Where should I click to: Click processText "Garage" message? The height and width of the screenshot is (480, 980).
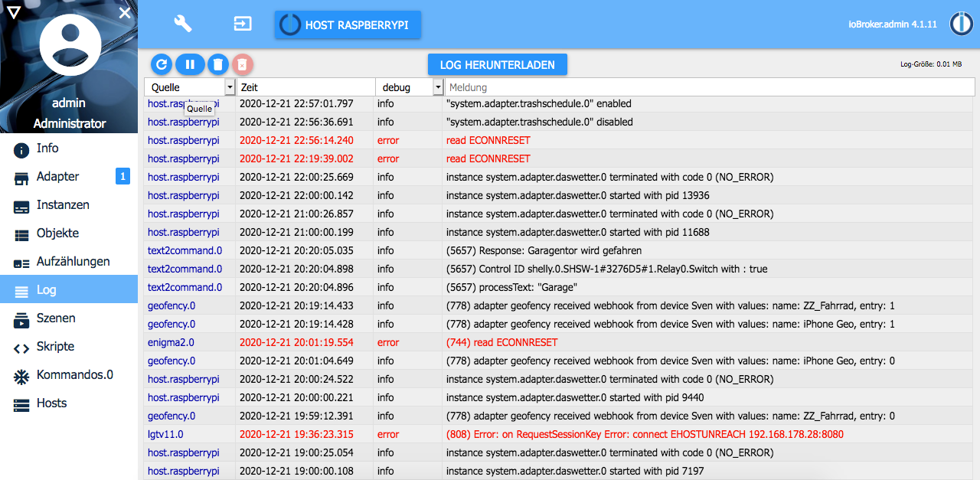coord(511,287)
